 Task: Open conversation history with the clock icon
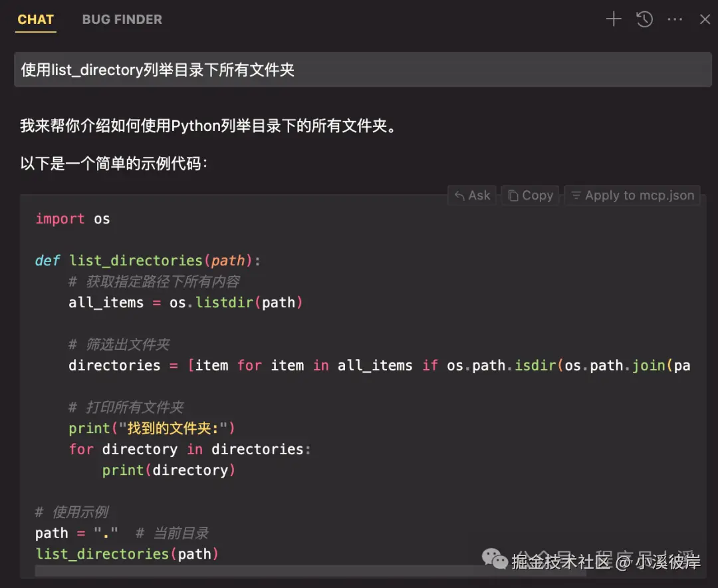point(644,19)
